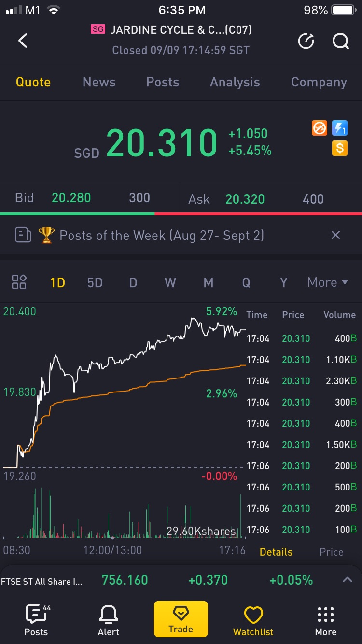Screen dimensions: 362x644
Task: Open the Alert bell
Action: point(109,620)
